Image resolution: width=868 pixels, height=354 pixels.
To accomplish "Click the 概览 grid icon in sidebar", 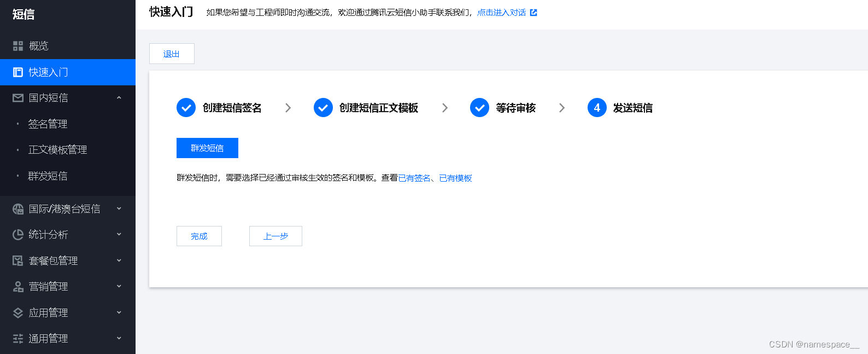I will click(x=18, y=46).
